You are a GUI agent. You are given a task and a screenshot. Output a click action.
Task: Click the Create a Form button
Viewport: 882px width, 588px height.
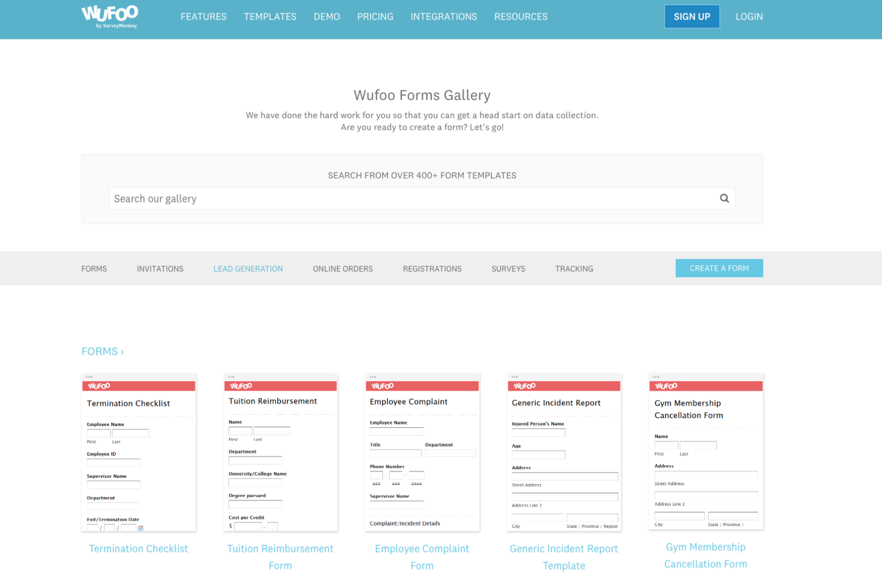coord(719,268)
